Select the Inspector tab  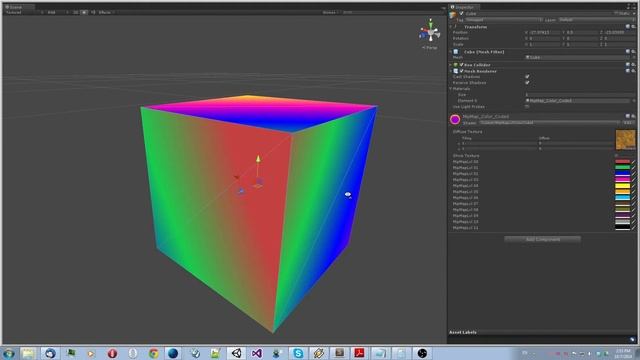(463, 7)
